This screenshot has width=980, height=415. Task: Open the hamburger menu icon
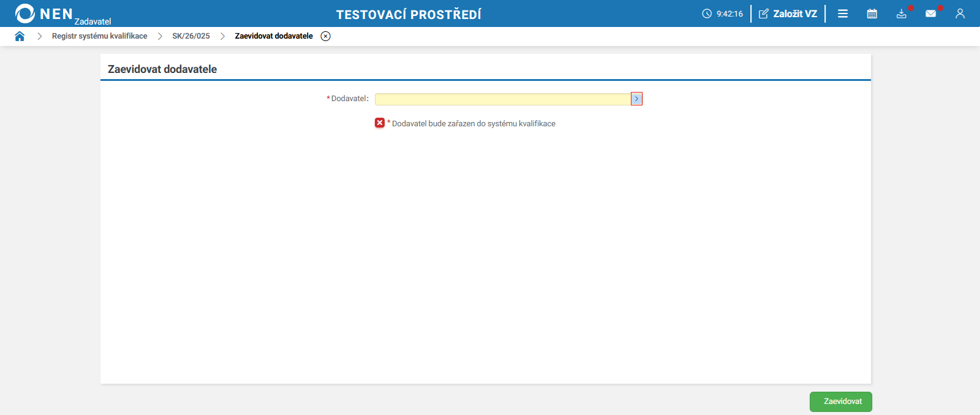tap(843, 13)
